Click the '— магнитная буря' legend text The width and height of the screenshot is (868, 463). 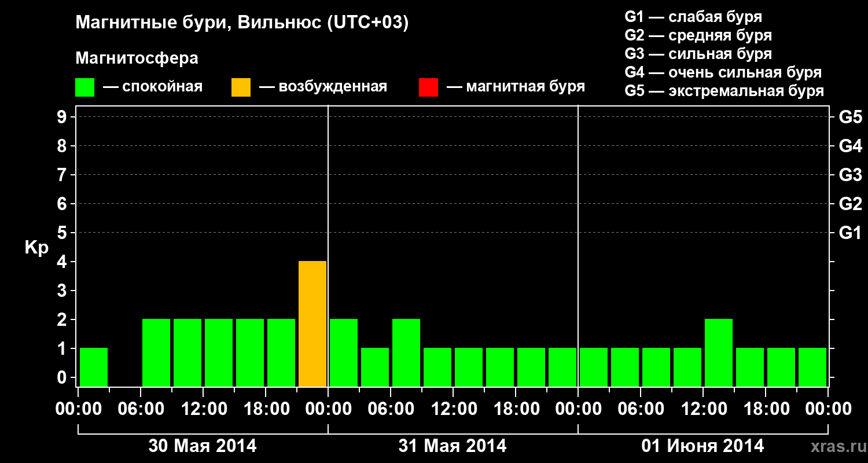[x=516, y=87]
